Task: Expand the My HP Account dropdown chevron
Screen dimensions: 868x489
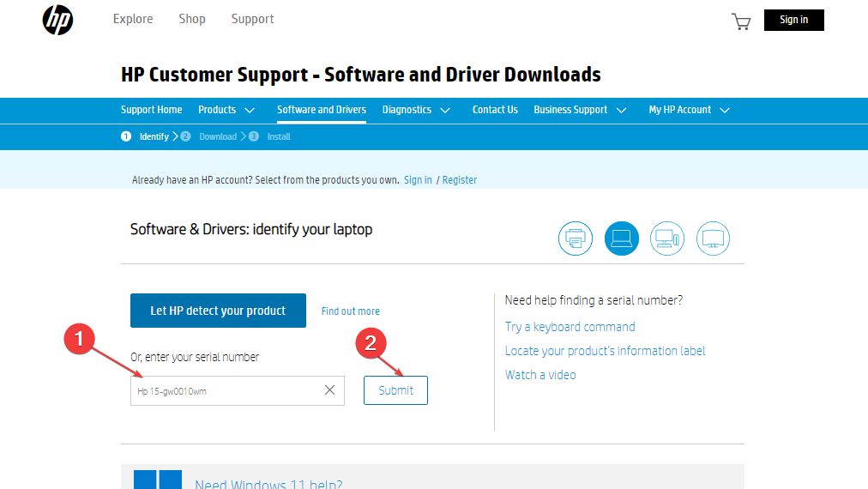Action: pyautogui.click(x=725, y=110)
